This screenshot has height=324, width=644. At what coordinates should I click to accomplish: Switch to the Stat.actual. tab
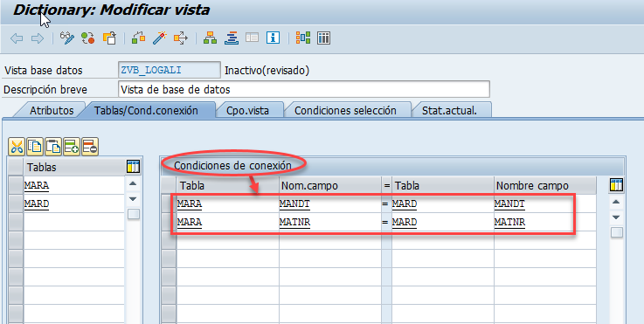[x=450, y=110]
